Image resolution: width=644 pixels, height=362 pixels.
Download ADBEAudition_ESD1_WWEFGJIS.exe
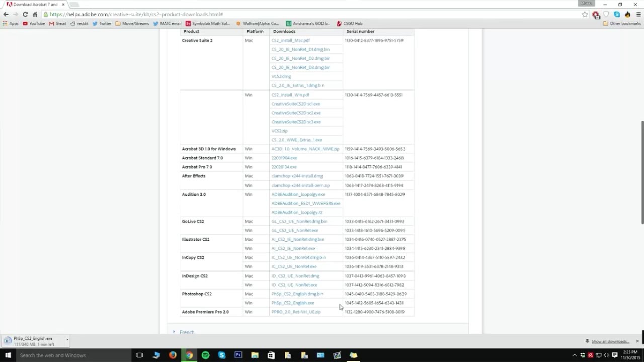[x=305, y=203]
